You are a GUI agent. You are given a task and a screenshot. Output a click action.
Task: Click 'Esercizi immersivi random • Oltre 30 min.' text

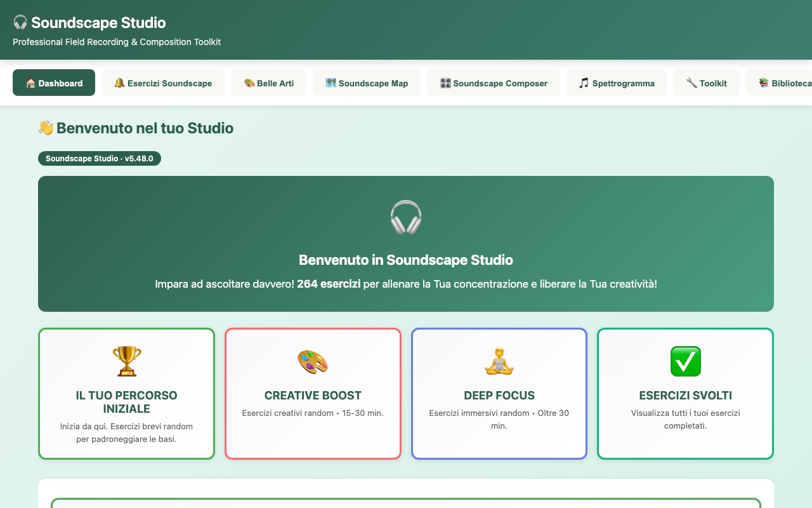pyautogui.click(x=499, y=419)
